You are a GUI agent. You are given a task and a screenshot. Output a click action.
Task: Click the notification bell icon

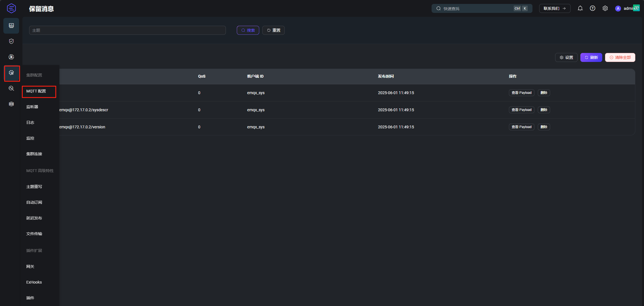pos(580,8)
